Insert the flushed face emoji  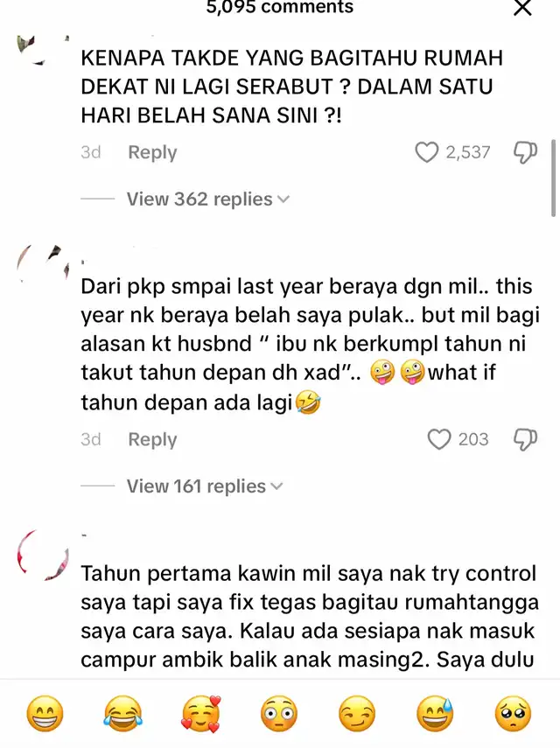click(279, 714)
